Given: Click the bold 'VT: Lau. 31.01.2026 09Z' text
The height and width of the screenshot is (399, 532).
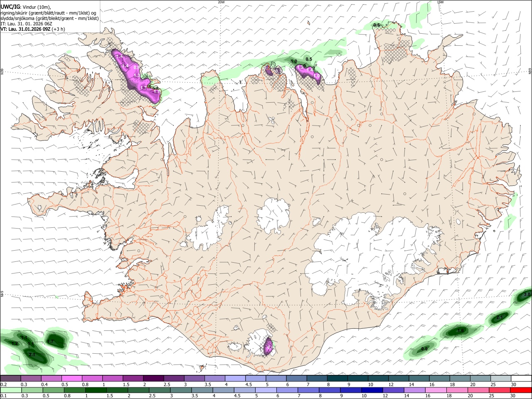Looking at the screenshot, I should click(26, 29).
